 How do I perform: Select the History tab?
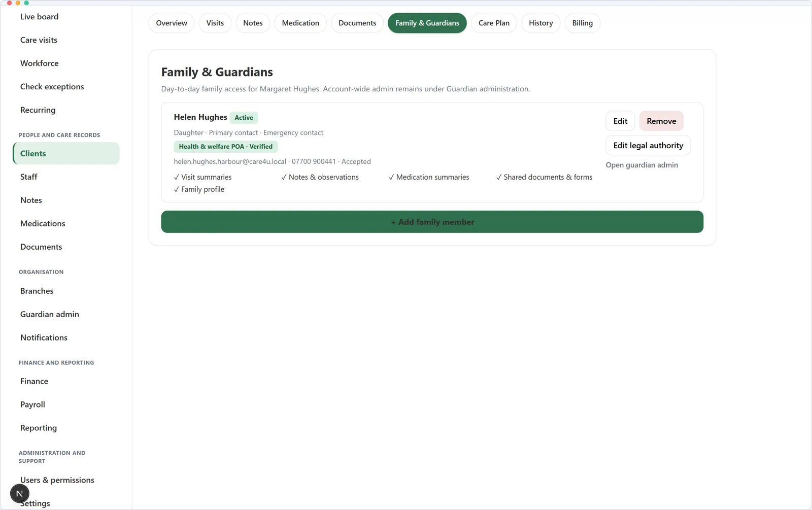(x=540, y=23)
